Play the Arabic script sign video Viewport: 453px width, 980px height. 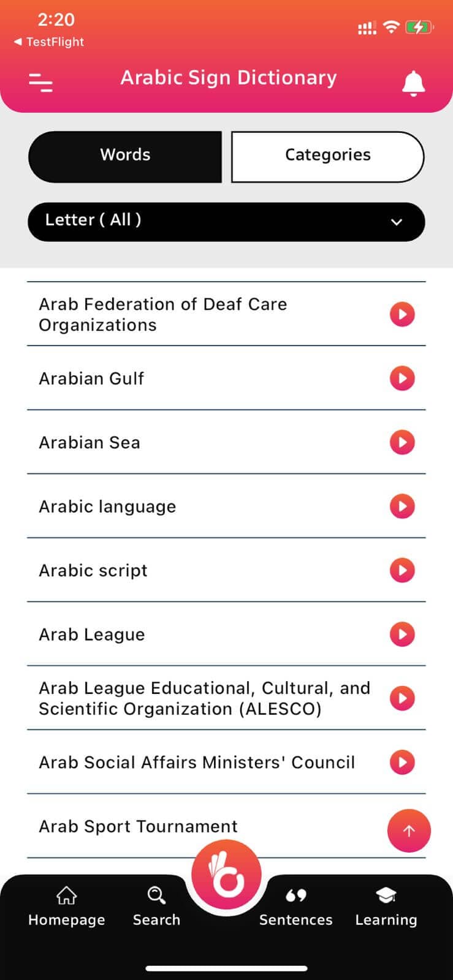click(402, 570)
